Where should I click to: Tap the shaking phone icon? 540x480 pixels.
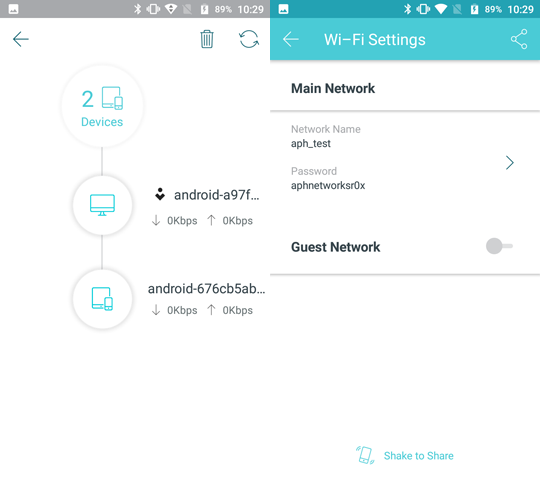point(365,455)
